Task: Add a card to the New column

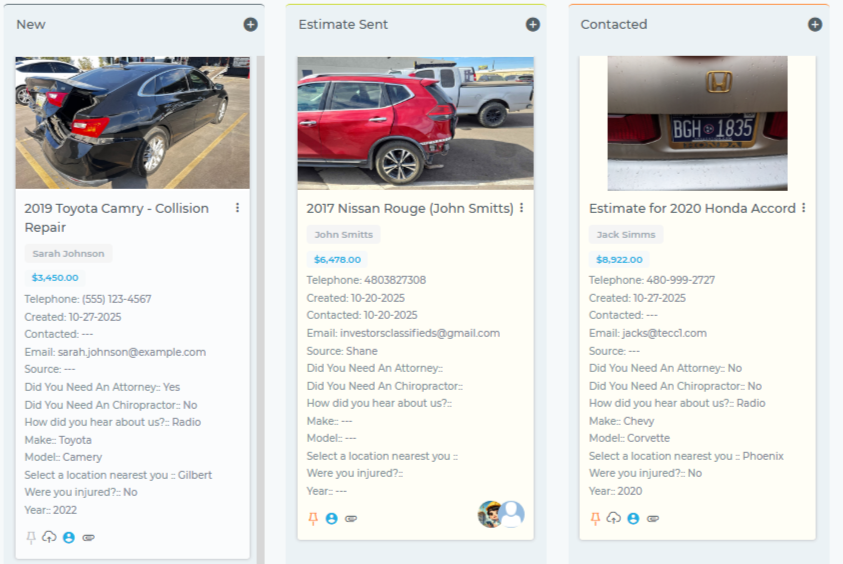Action: pos(250,24)
